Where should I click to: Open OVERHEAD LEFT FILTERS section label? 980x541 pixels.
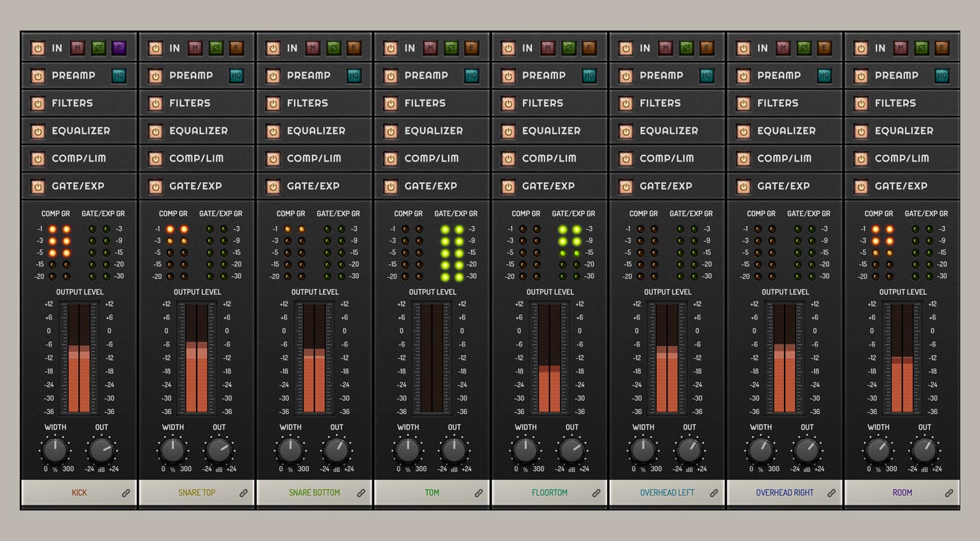click(x=660, y=103)
